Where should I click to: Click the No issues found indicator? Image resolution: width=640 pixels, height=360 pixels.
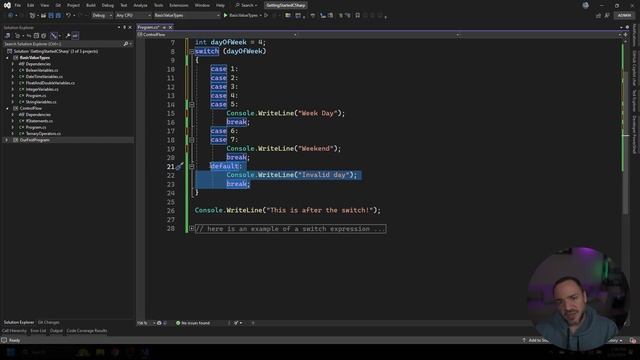(x=193, y=323)
